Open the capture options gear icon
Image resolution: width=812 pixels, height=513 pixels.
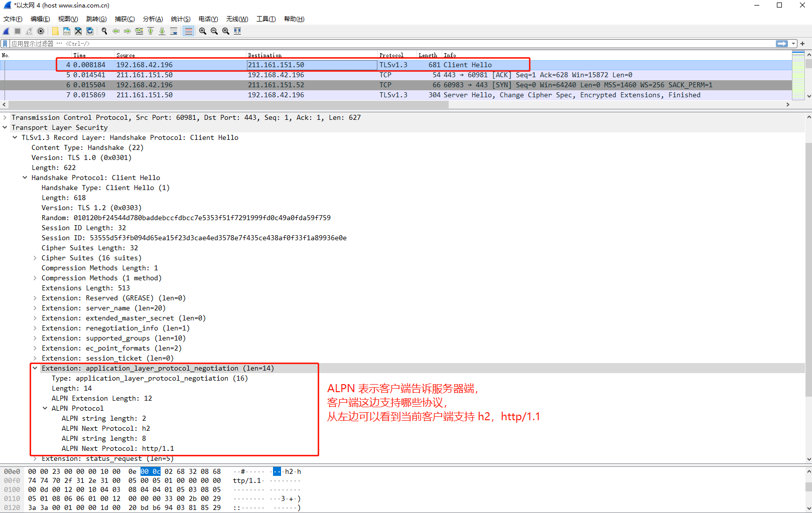41,31
